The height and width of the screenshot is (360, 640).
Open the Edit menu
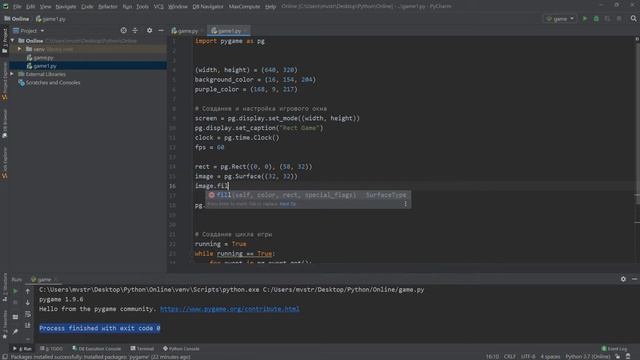tap(31, 7)
